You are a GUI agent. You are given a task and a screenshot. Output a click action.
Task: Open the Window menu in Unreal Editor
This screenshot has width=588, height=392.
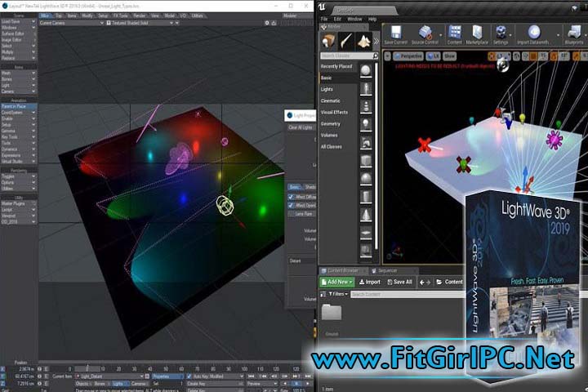(x=355, y=17)
